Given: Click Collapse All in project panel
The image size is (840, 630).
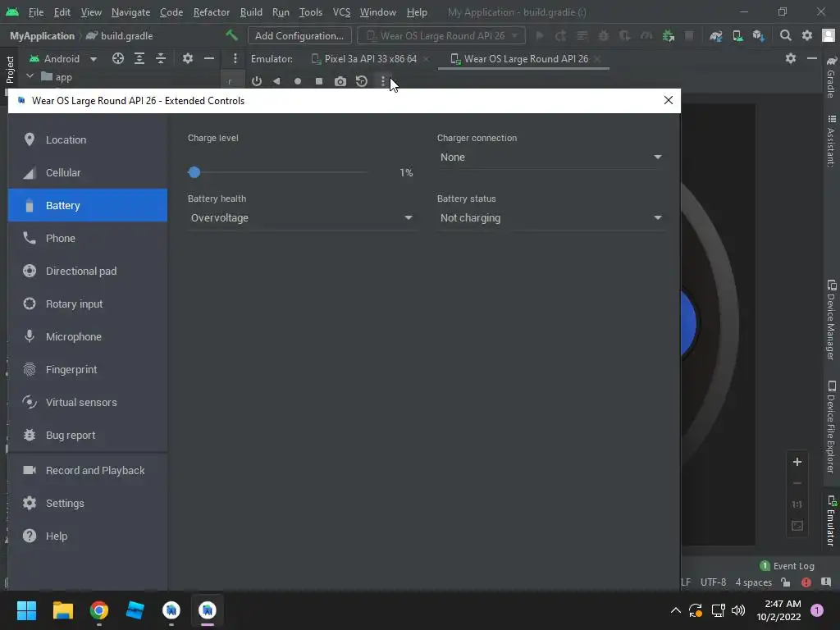Looking at the screenshot, I should pos(161,58).
